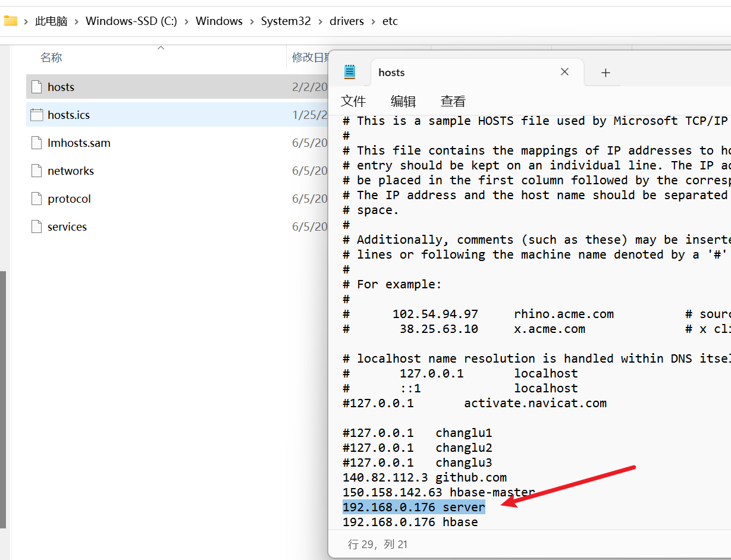Go to 此电脑 in the address bar

tap(51, 21)
